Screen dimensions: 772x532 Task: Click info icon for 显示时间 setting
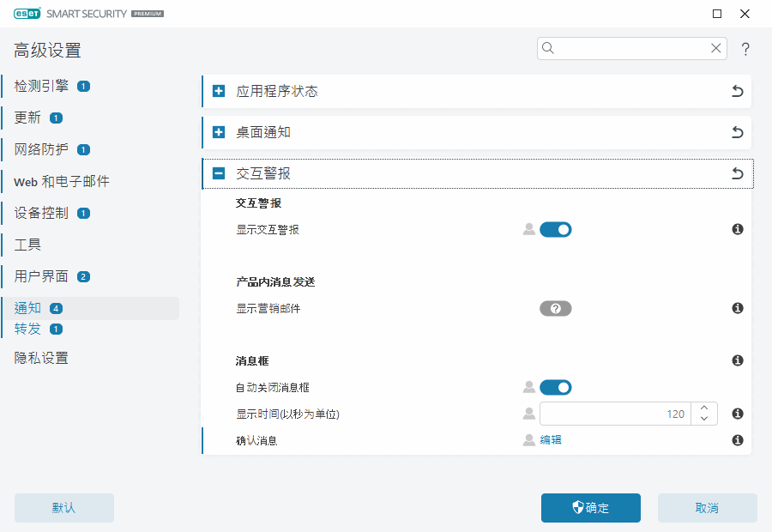click(x=737, y=414)
